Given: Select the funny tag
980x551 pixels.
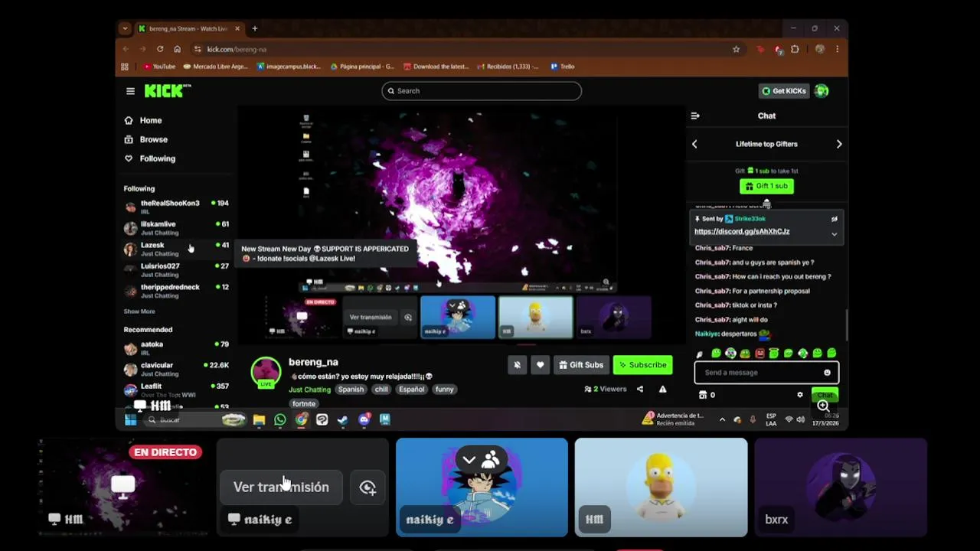Looking at the screenshot, I should coord(445,390).
